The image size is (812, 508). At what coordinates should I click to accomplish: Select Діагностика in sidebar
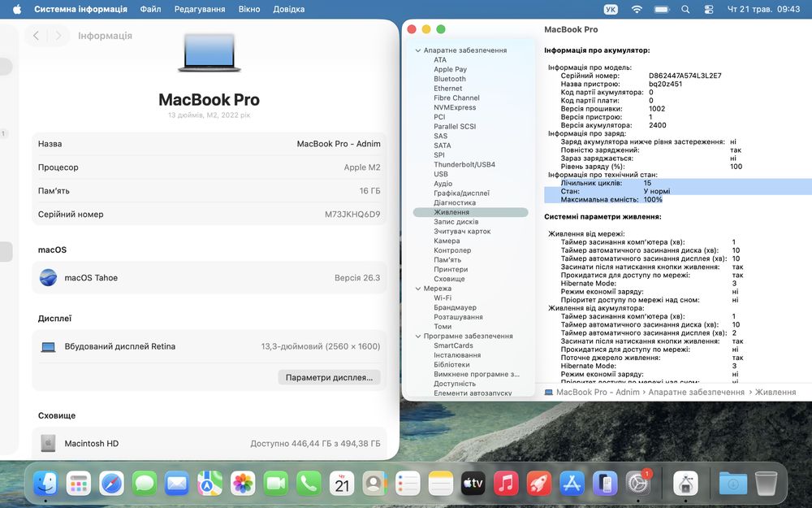[x=455, y=202]
